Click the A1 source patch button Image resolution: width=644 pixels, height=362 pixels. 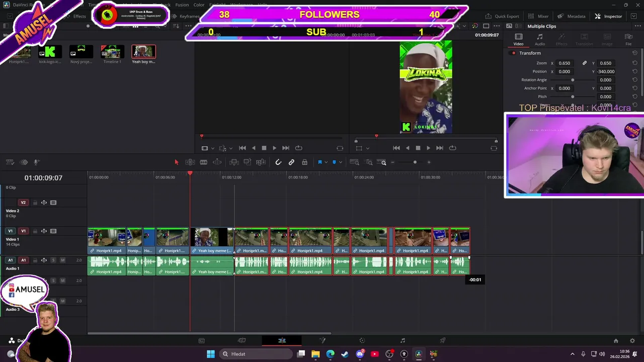point(10,260)
